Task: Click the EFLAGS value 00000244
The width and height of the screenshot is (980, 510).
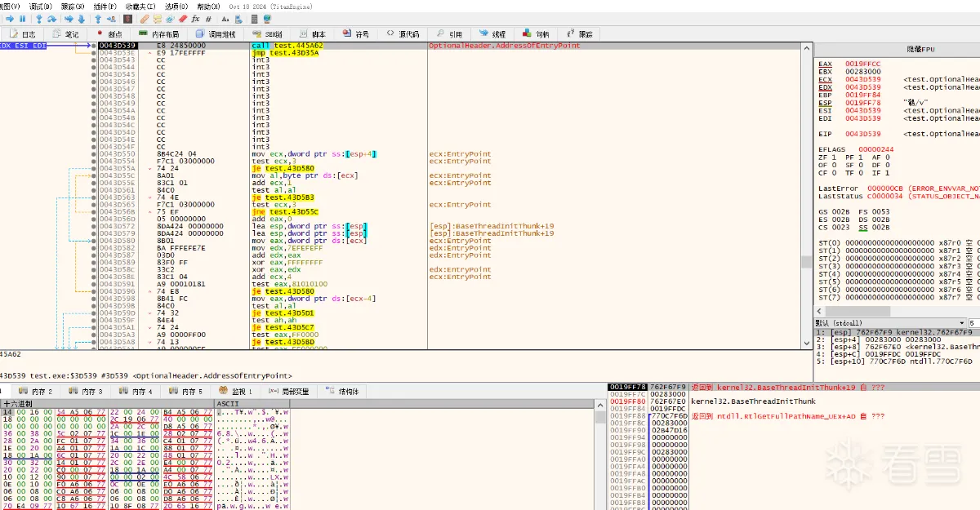Action: click(875, 149)
